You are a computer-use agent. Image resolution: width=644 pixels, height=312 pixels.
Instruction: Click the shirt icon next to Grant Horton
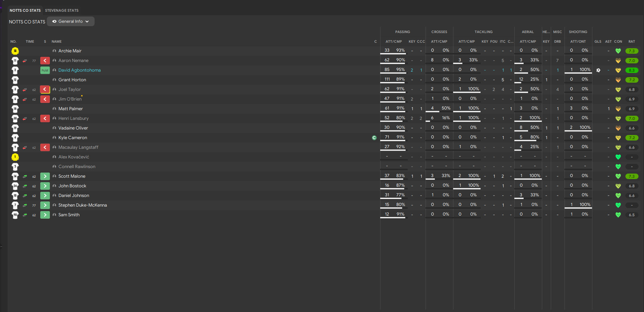[x=15, y=80]
